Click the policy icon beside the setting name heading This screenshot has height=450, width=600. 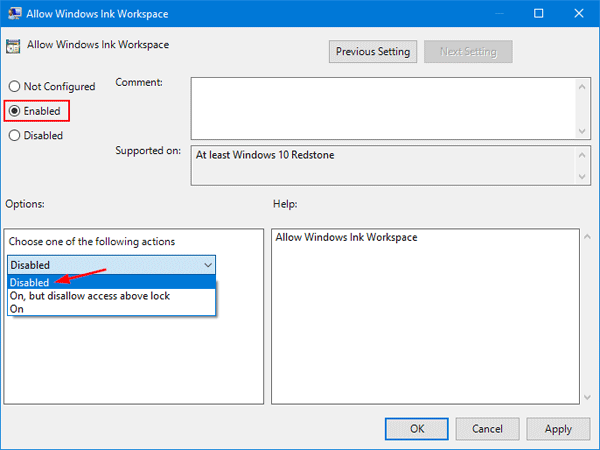click(14, 46)
